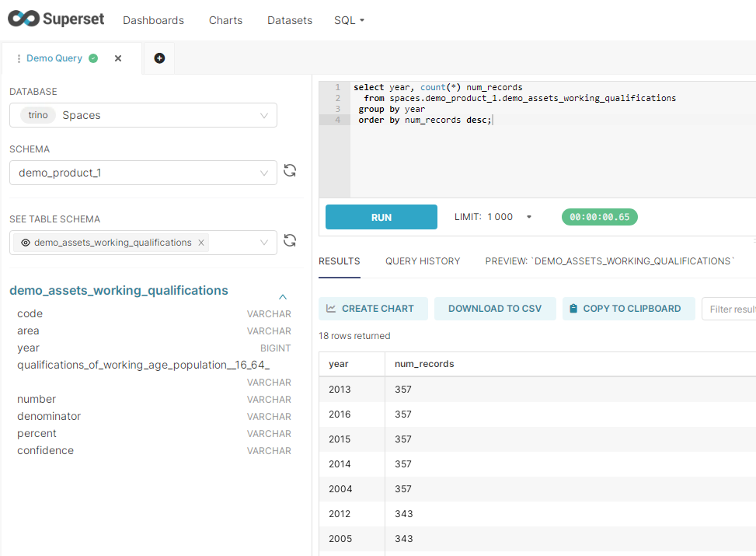Create a chart from results

(x=373, y=309)
